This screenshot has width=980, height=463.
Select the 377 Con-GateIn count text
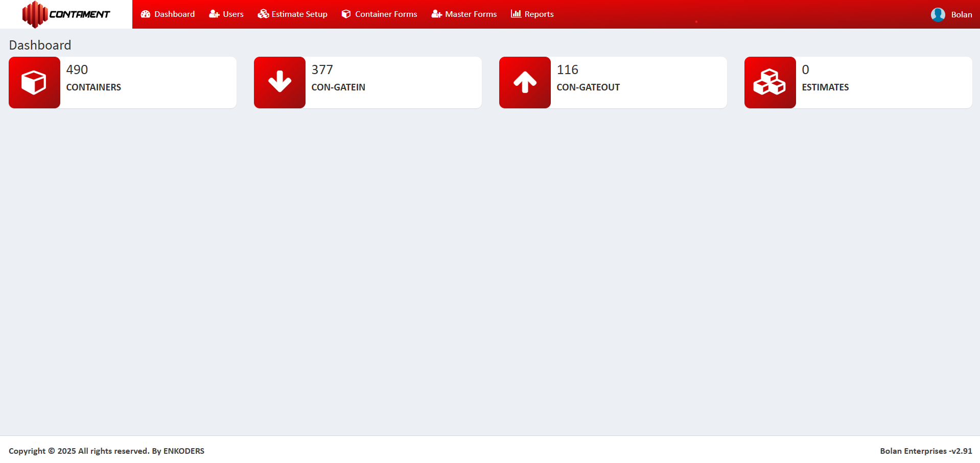click(x=322, y=70)
